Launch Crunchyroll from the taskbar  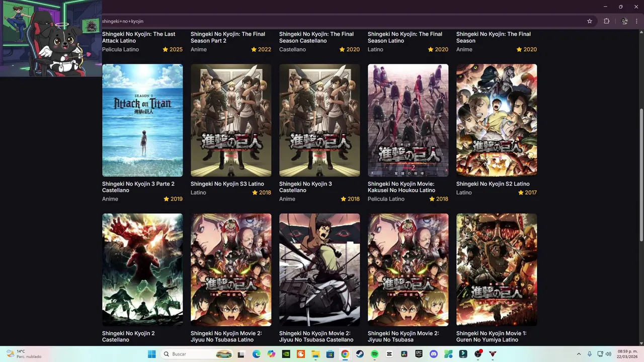300,354
